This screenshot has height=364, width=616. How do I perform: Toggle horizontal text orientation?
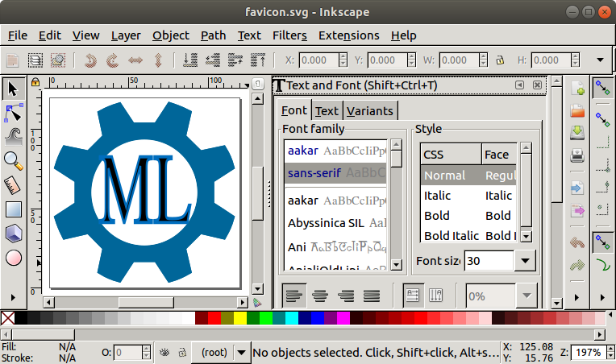pyautogui.click(x=413, y=296)
